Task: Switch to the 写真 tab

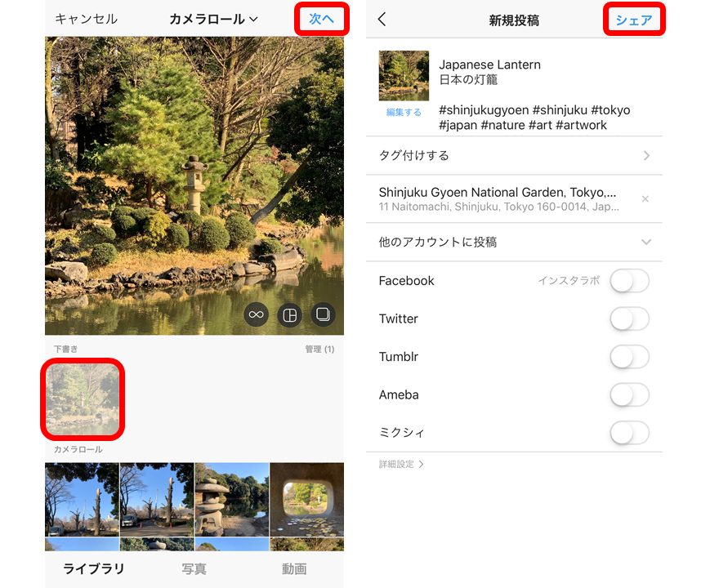Action: click(194, 569)
